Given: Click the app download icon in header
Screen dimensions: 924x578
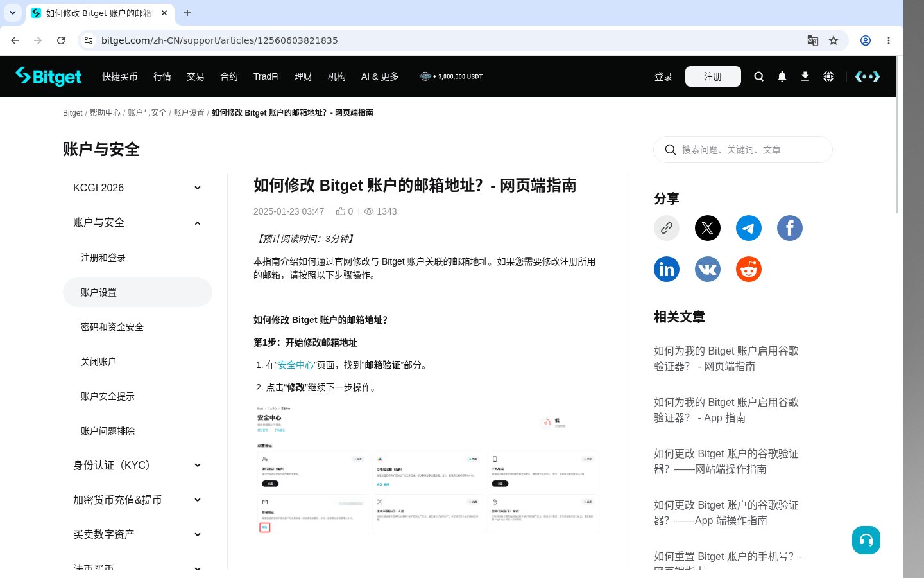Looking at the screenshot, I should pyautogui.click(x=805, y=76).
